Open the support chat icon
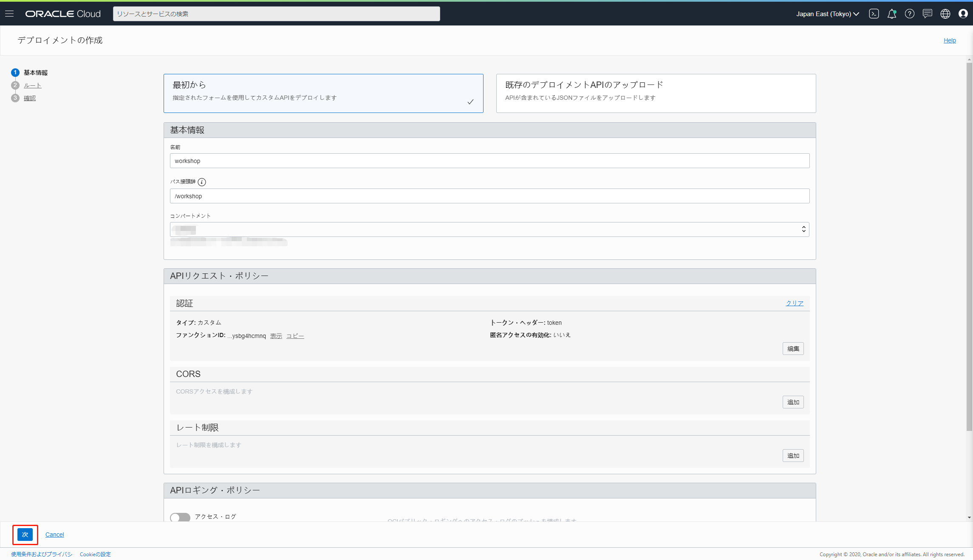 (927, 14)
